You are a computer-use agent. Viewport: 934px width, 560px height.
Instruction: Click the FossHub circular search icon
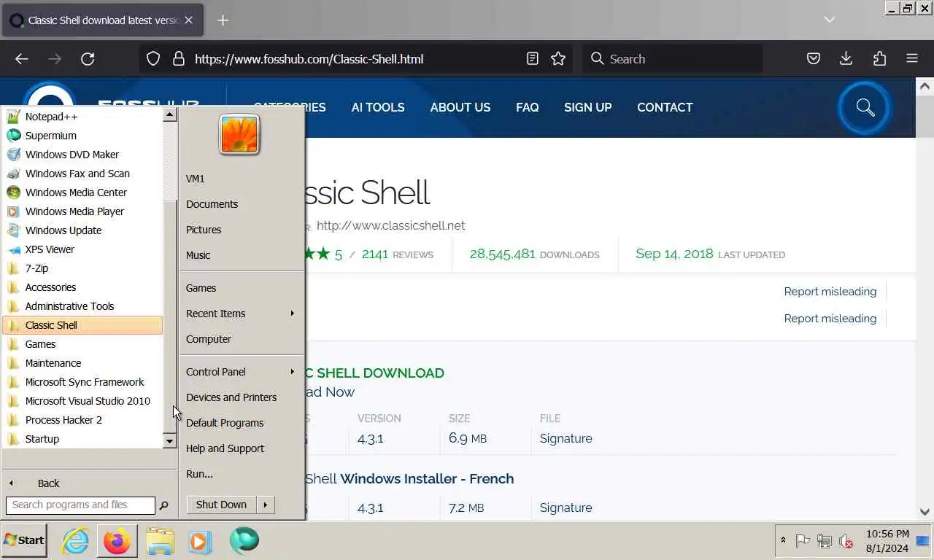pyautogui.click(x=865, y=108)
